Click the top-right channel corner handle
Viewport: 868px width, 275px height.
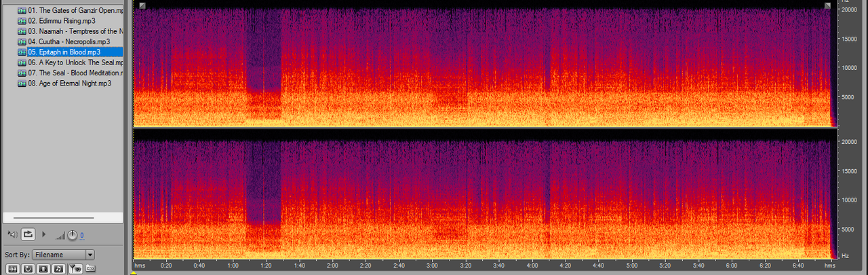827,5
